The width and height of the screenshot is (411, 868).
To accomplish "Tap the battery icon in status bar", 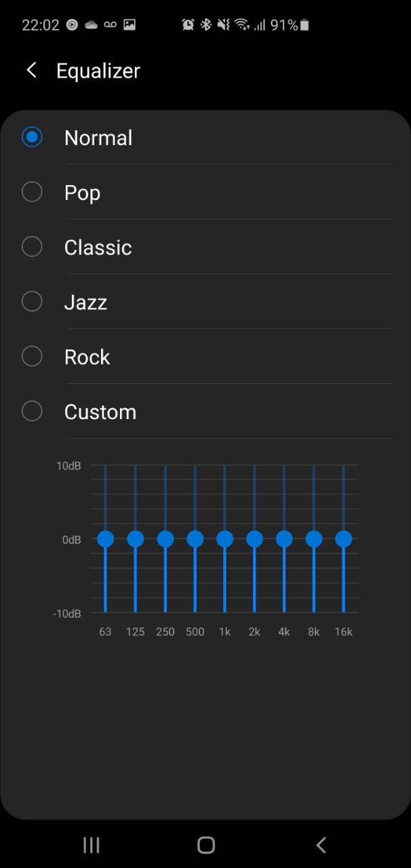I will (x=305, y=25).
